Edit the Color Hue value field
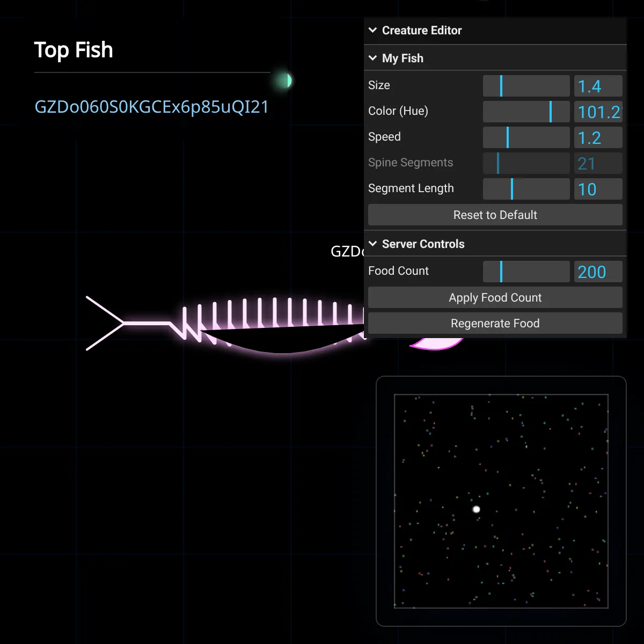This screenshot has height=644, width=644. [598, 112]
